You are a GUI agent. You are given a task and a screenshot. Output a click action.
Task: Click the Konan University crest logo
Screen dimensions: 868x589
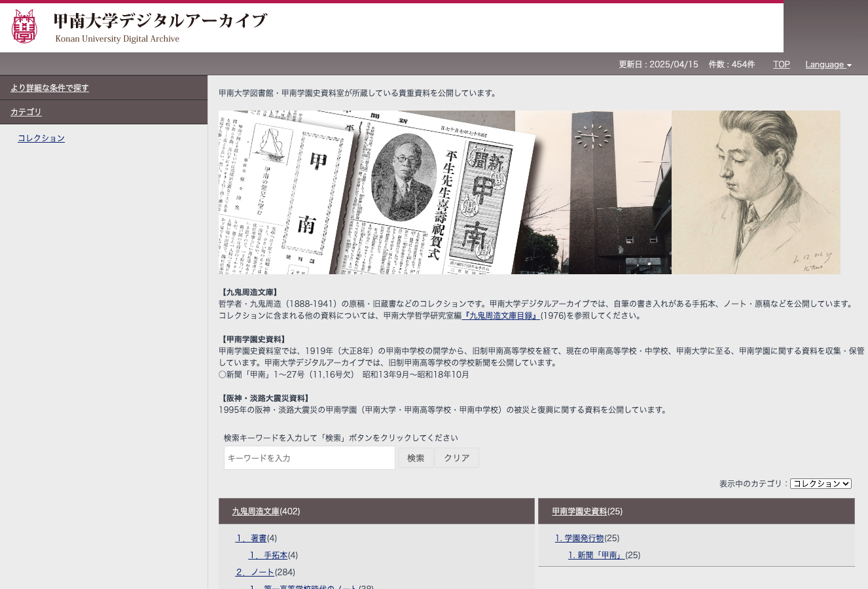point(24,27)
